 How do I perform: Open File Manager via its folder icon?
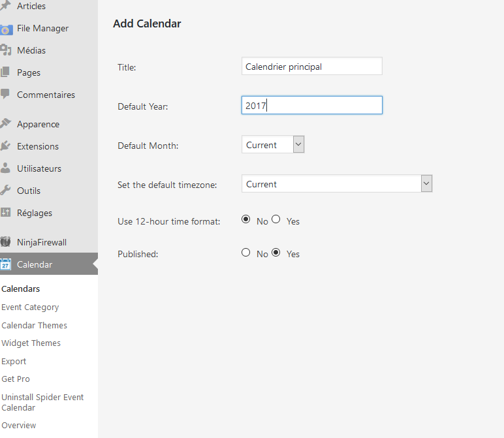coord(5,29)
